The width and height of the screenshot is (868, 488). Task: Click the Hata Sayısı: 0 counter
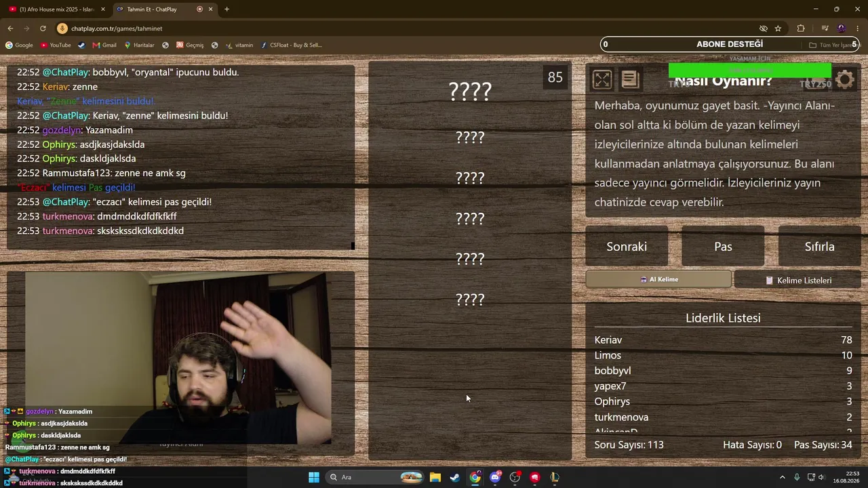click(x=753, y=445)
